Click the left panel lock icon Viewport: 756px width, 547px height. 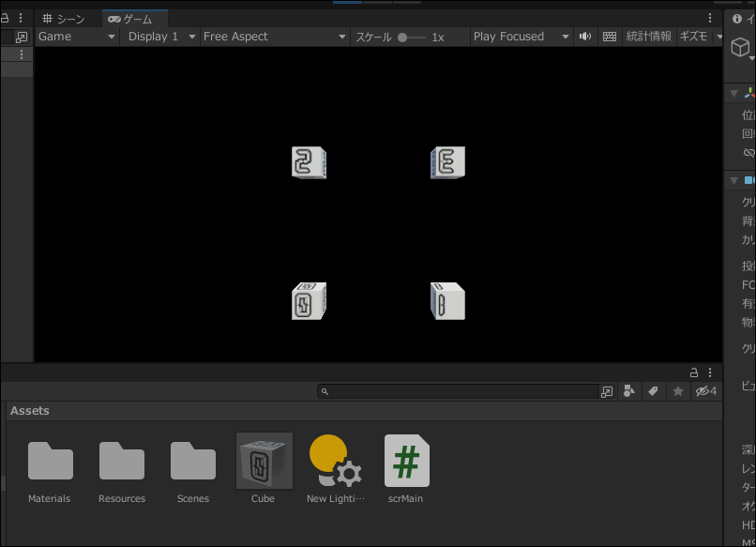tap(5, 19)
